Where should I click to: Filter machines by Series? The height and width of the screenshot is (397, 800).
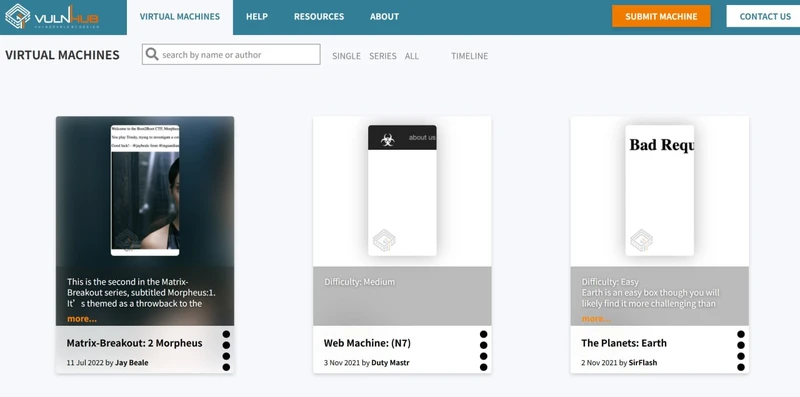(383, 56)
